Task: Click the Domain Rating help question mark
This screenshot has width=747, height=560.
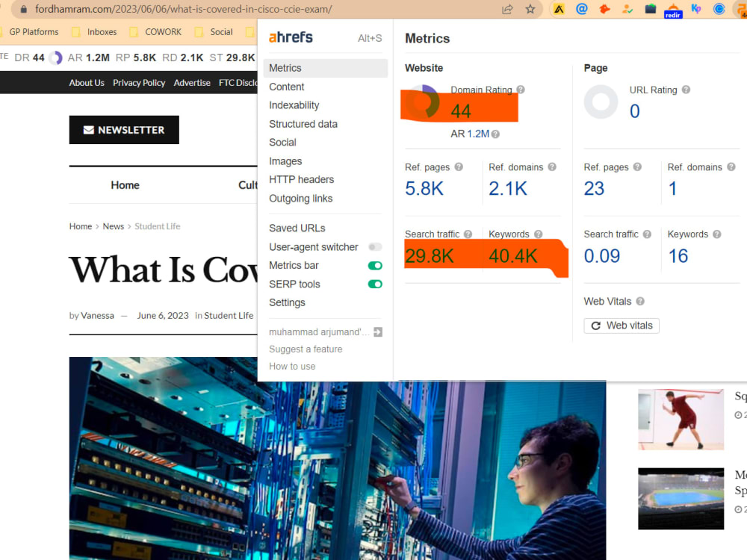Action: pos(521,90)
